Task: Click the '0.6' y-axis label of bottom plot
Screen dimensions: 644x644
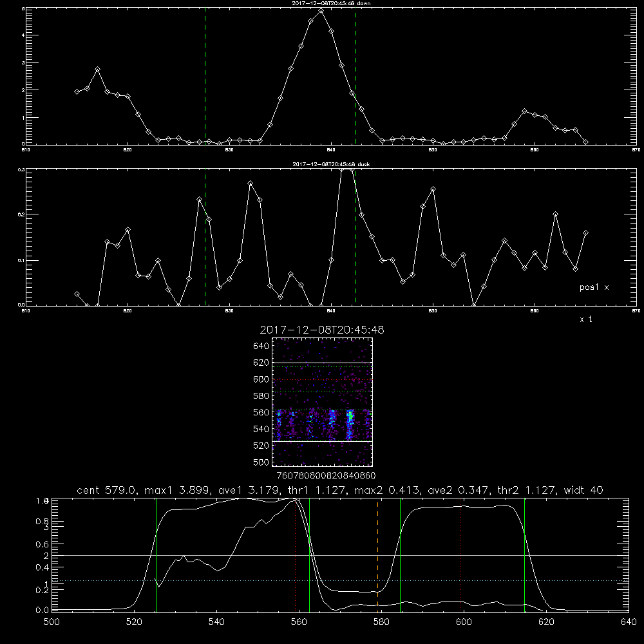Action: 43,544
